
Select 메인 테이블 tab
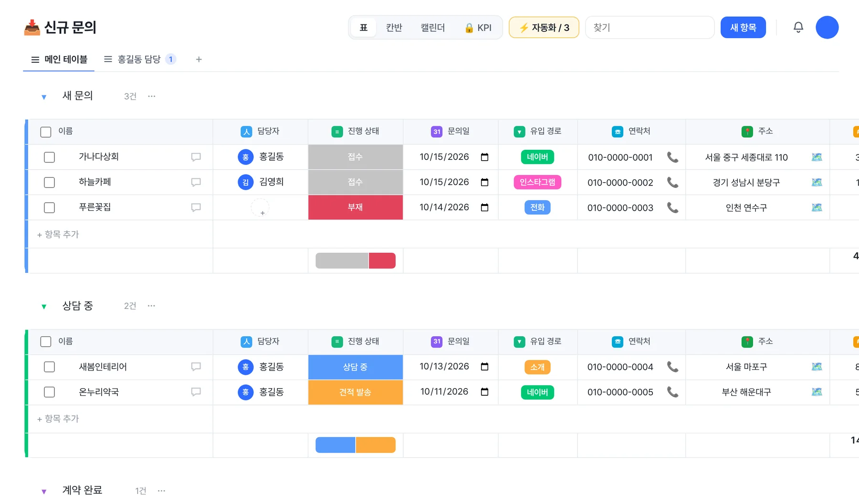[x=59, y=60]
